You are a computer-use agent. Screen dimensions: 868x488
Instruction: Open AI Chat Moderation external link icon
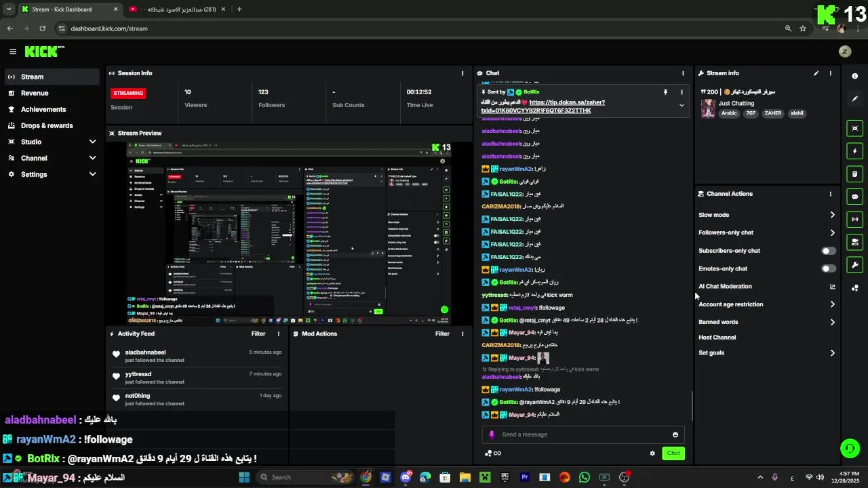point(833,287)
